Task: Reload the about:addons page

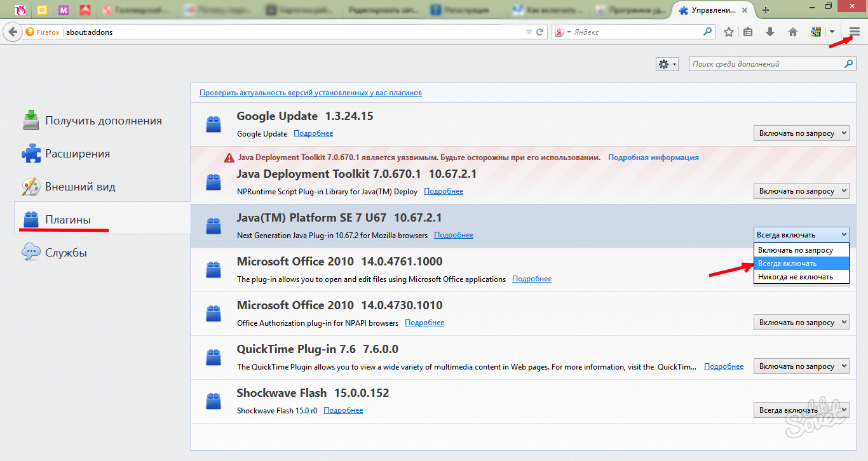Action: (540, 32)
